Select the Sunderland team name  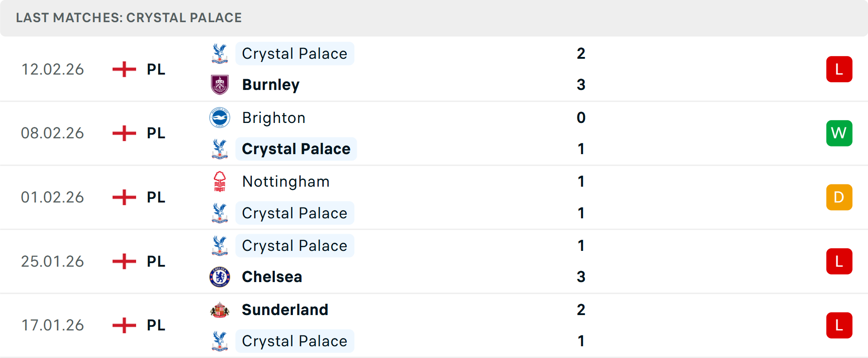[285, 310]
